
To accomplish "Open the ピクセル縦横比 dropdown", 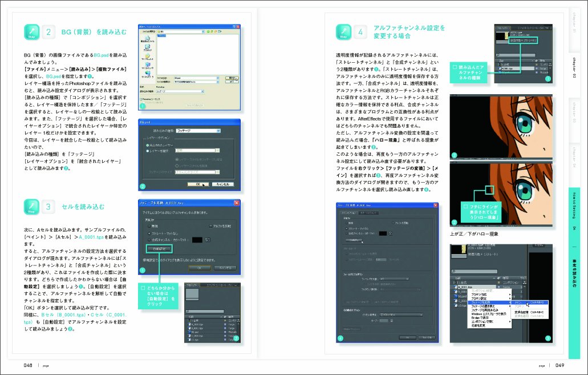I will (x=402, y=314).
